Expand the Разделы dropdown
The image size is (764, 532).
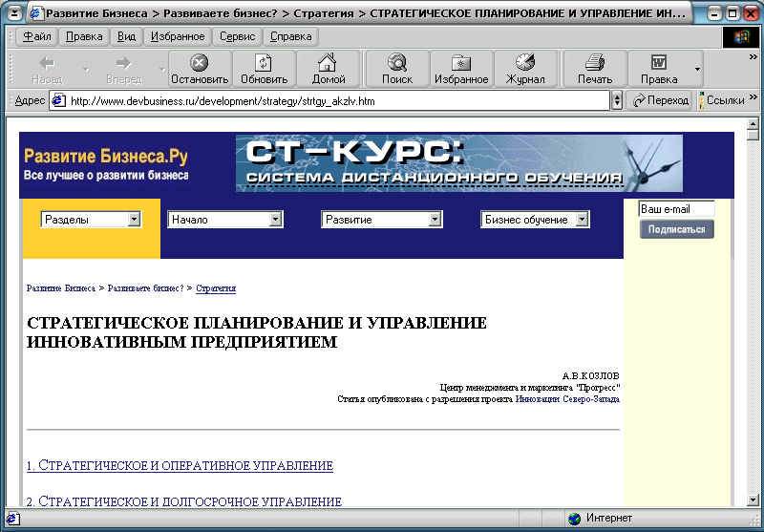click(x=134, y=220)
